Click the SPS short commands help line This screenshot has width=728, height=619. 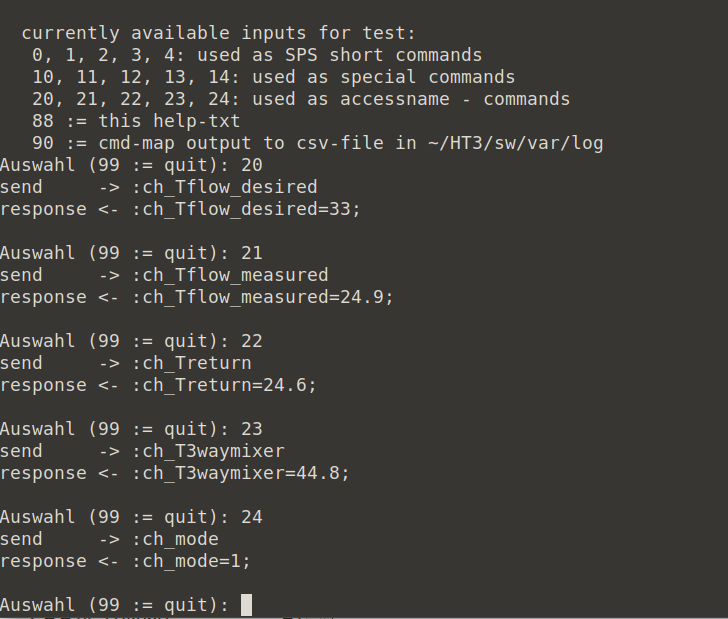coord(257,55)
